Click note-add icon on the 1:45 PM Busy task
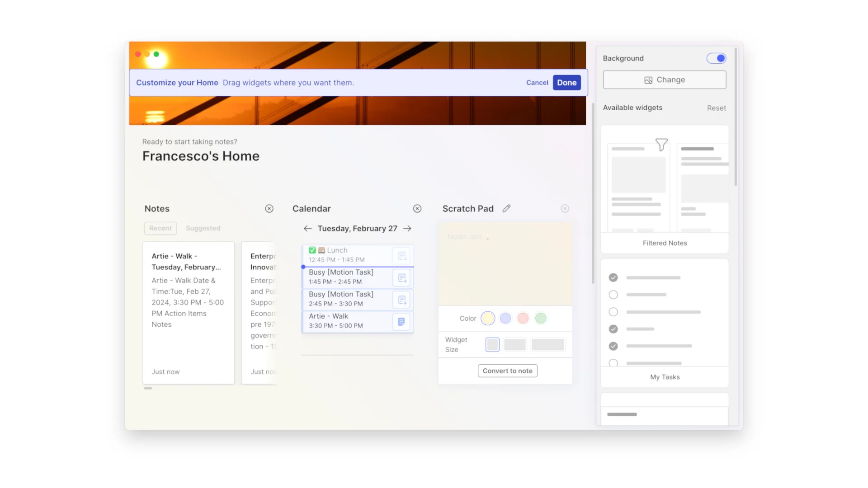 (402, 278)
